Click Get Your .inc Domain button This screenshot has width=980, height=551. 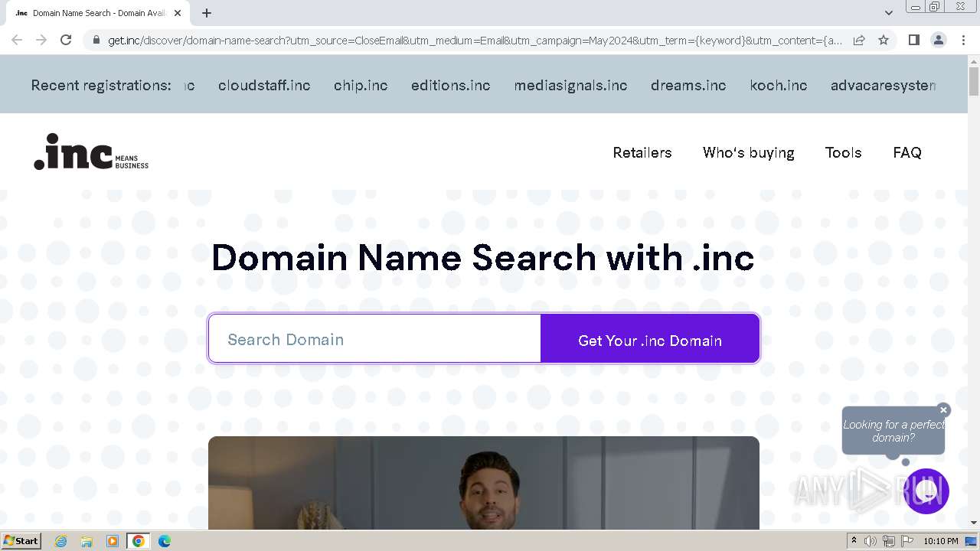650,340
